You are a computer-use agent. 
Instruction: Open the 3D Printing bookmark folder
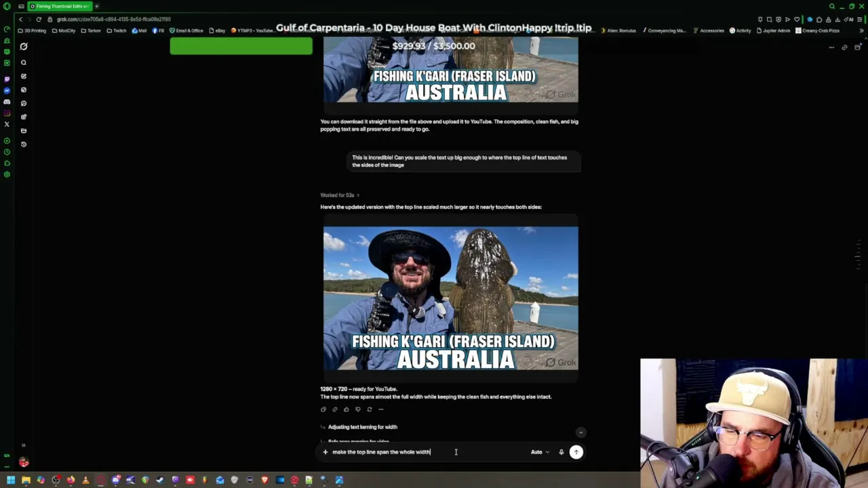coord(33,30)
